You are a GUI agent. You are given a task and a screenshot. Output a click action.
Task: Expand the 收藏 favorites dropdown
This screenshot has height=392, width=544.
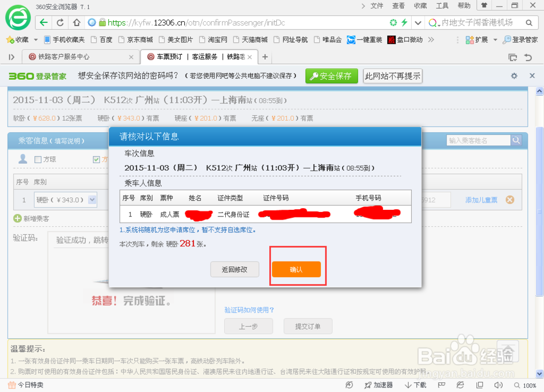point(35,40)
